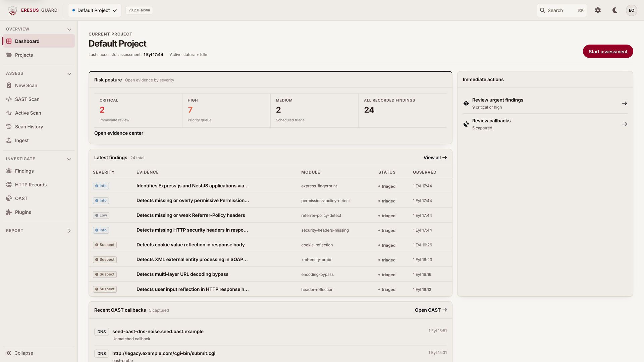Click the Dashboard grid icon in sidebar
The height and width of the screenshot is (362, 644).
click(x=9, y=41)
